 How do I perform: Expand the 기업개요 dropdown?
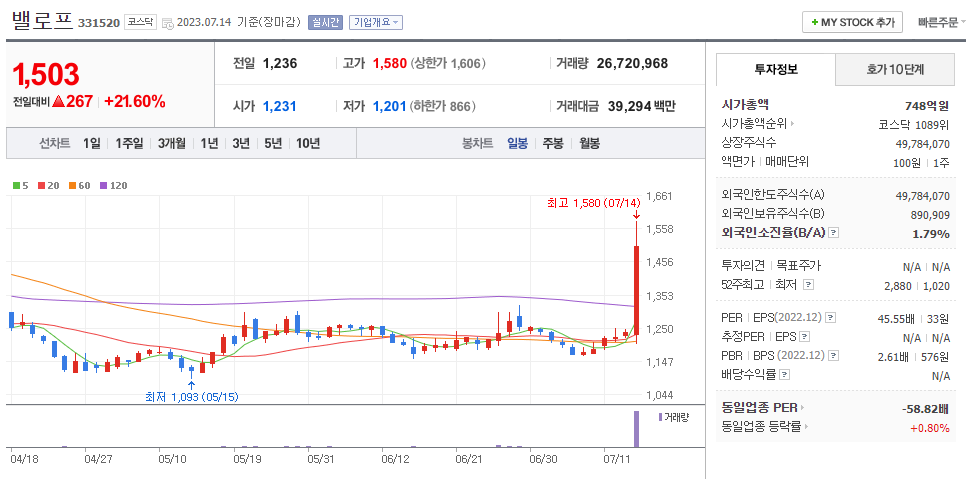tap(376, 22)
